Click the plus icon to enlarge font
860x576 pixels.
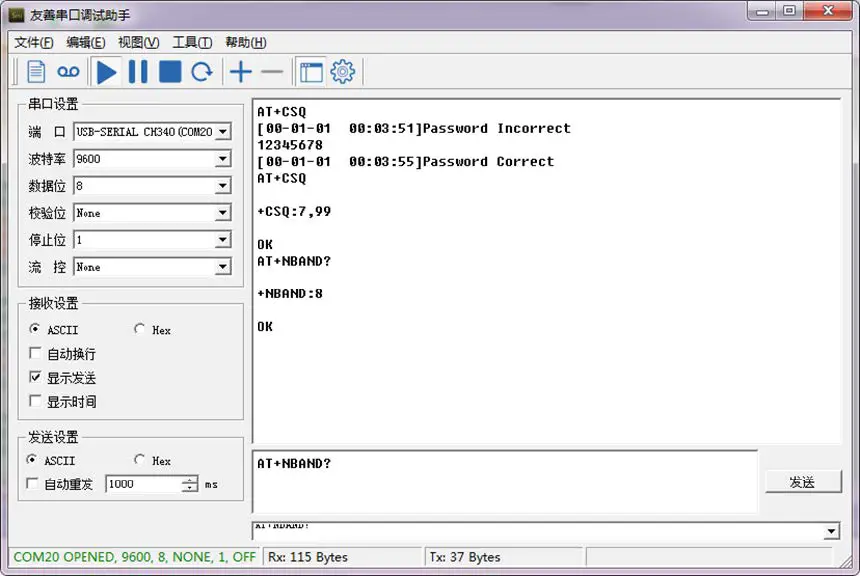240,71
